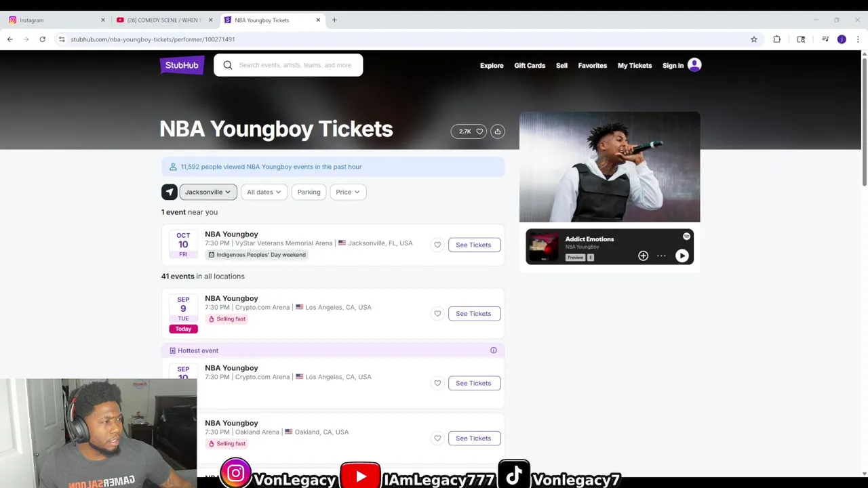Click the search magnifier icon
The image size is (868, 488).
click(x=228, y=65)
